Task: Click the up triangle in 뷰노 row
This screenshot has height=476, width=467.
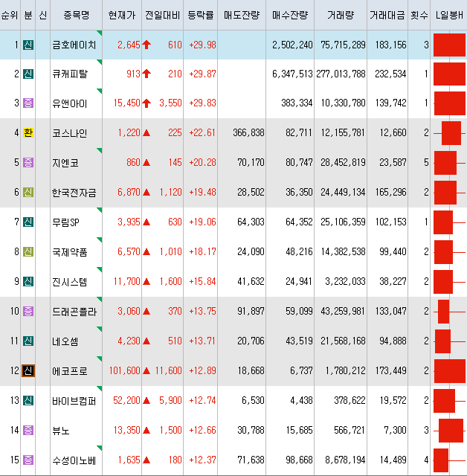Action: [x=146, y=430]
